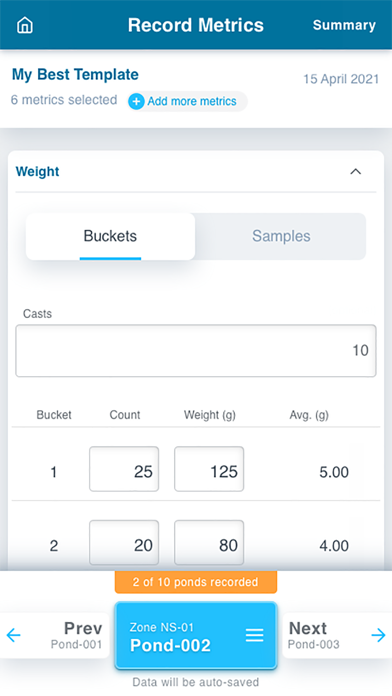The image size is (392, 696).
Task: Edit bucket 2 Weight field
Action: tap(209, 542)
